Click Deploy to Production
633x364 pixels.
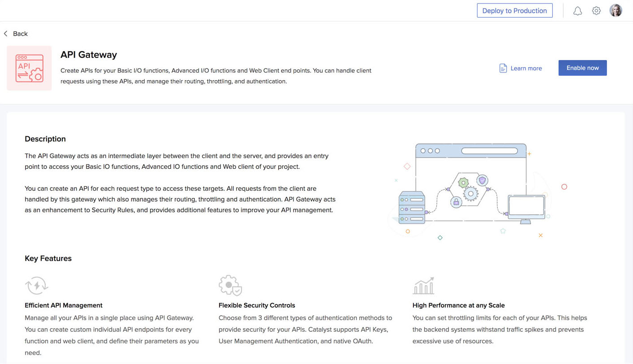(514, 10)
